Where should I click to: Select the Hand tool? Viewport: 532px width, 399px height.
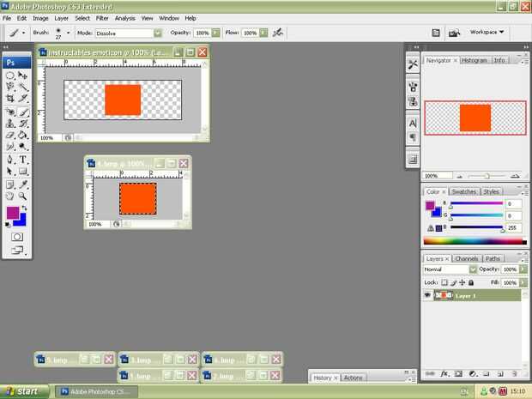[9, 196]
